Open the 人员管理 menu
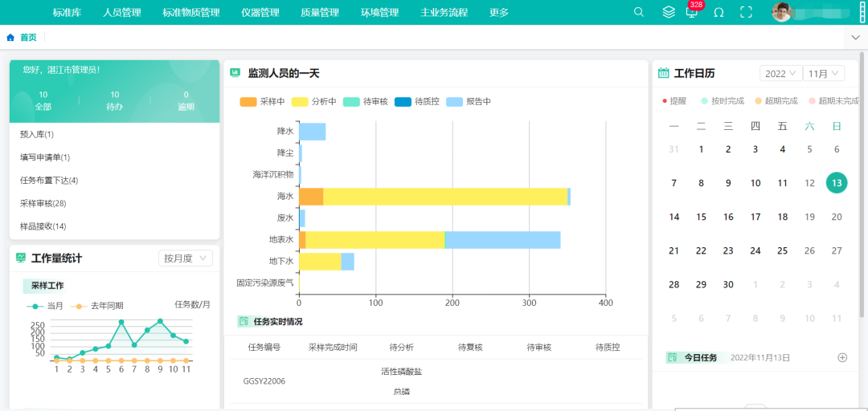 [121, 13]
